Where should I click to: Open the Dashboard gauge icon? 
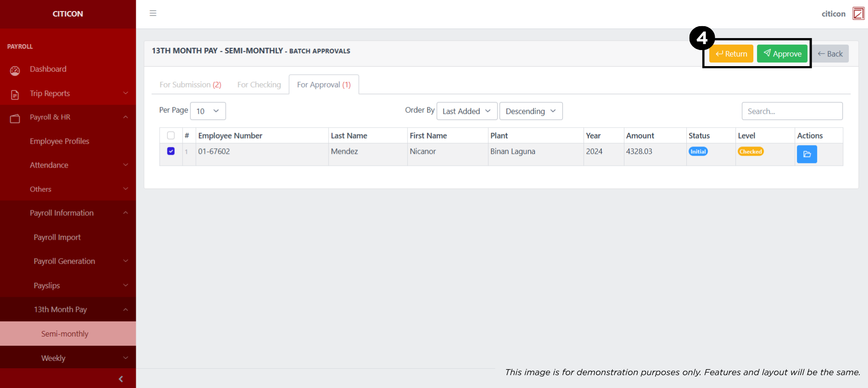[15, 70]
